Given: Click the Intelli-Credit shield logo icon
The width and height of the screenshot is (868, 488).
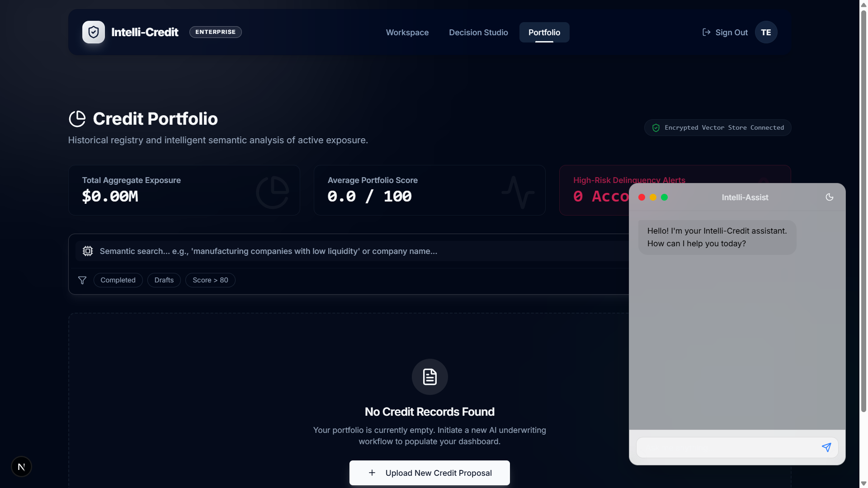Looking at the screenshot, I should pos(94,32).
